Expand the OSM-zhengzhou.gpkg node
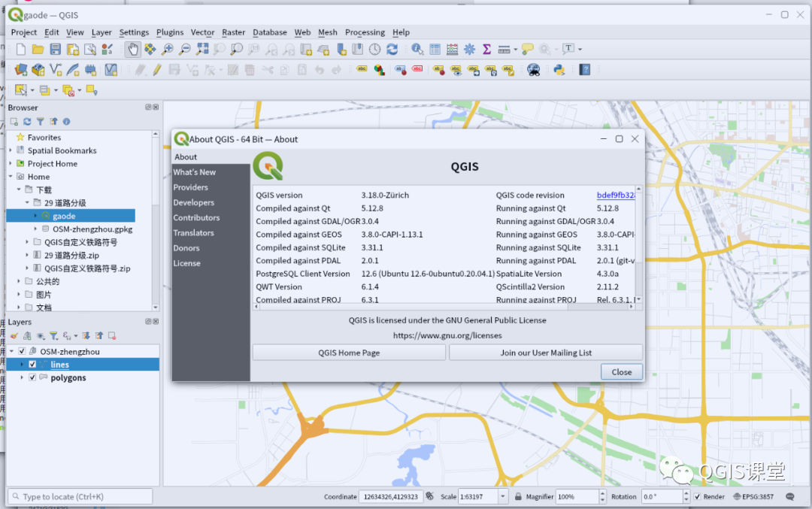The image size is (812, 509). 36,229
